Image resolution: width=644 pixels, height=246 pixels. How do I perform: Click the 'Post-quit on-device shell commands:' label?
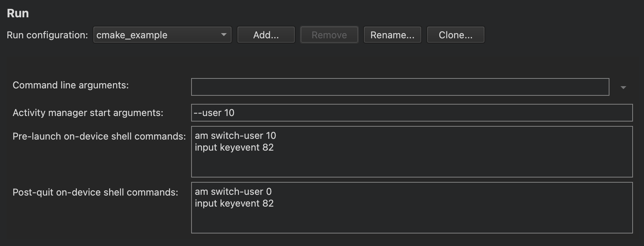tap(95, 192)
